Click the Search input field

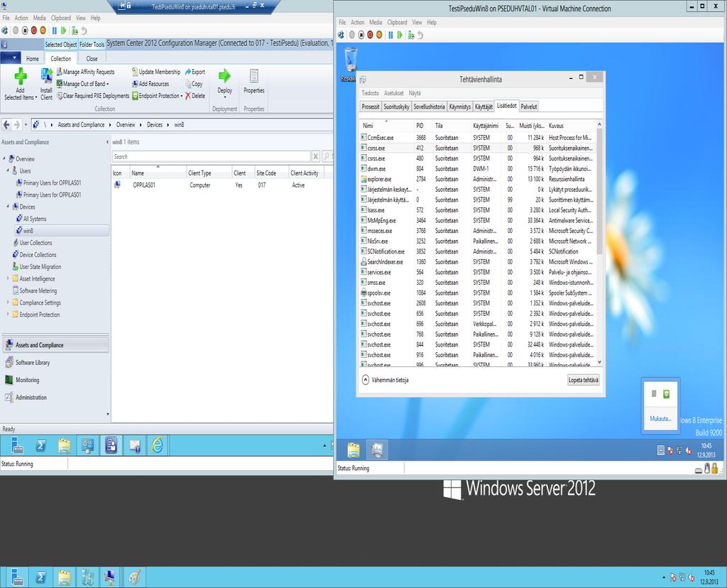(212, 157)
